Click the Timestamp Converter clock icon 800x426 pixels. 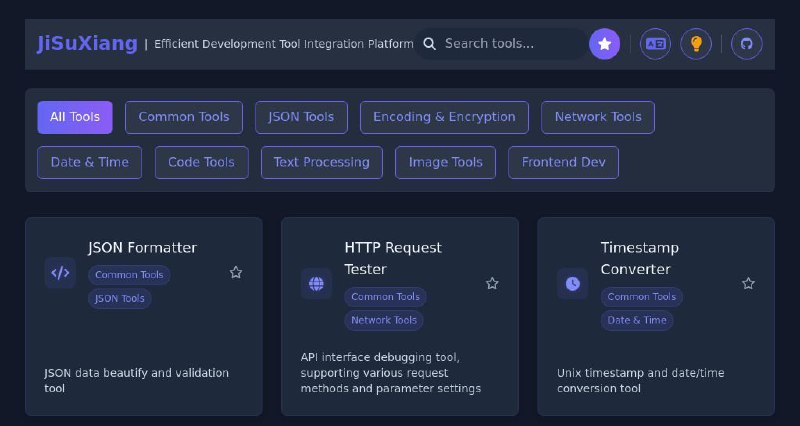pyautogui.click(x=572, y=284)
